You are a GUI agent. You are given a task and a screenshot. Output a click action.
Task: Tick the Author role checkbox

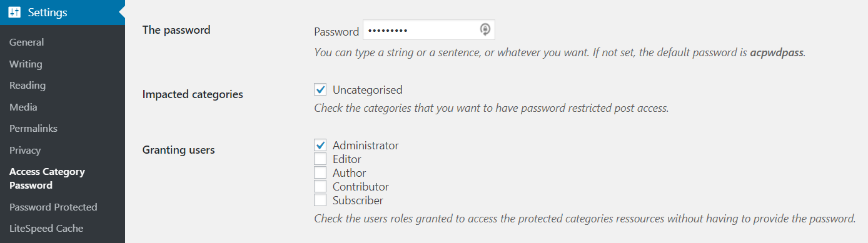pos(320,172)
